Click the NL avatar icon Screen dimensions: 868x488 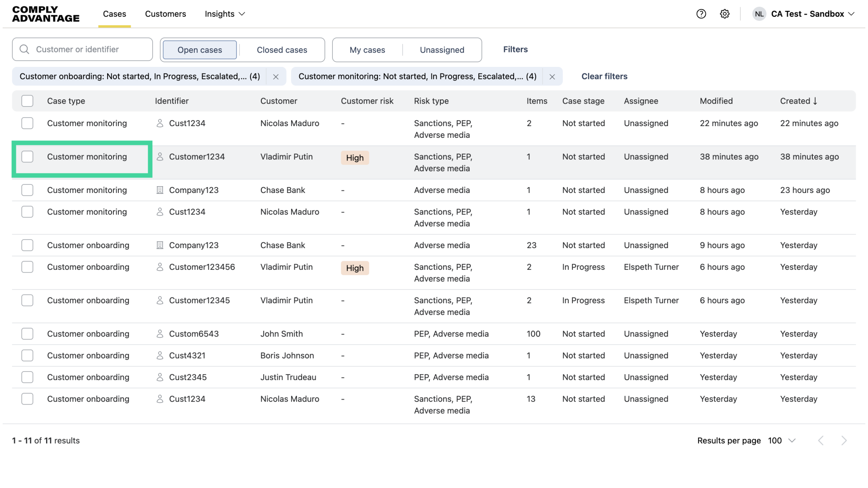[x=759, y=14]
